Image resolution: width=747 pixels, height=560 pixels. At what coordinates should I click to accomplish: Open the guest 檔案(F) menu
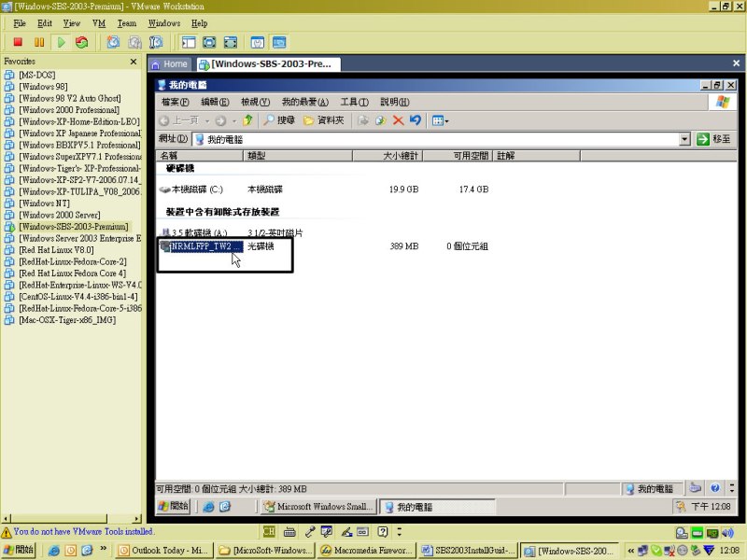[x=176, y=102]
